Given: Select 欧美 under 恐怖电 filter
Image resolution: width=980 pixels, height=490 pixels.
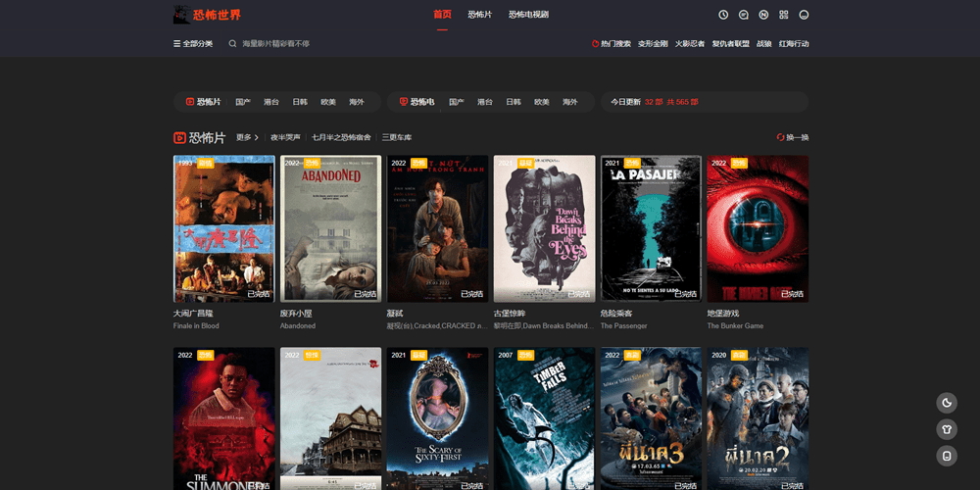Looking at the screenshot, I should [x=541, y=102].
